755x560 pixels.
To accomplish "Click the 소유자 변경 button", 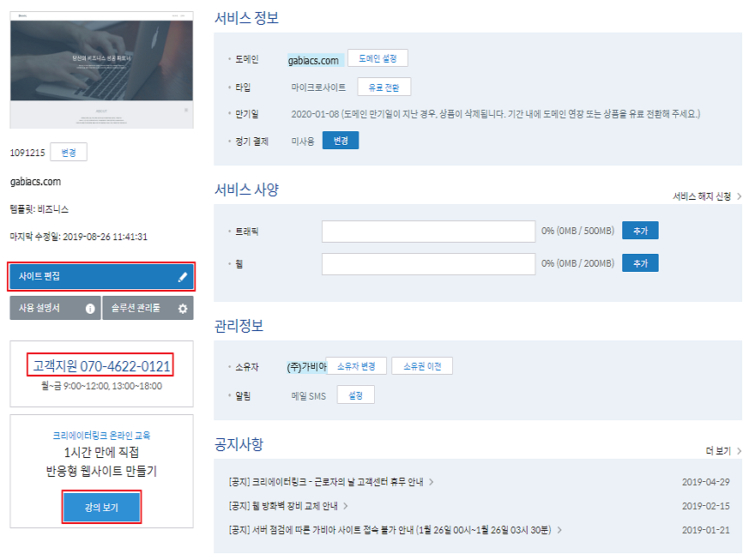I will 356,366.
